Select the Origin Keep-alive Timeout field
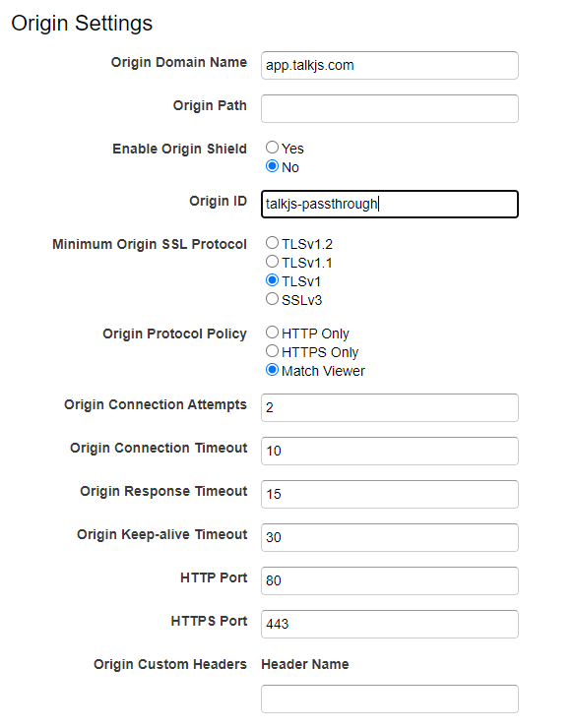The image size is (575, 728). tap(390, 538)
